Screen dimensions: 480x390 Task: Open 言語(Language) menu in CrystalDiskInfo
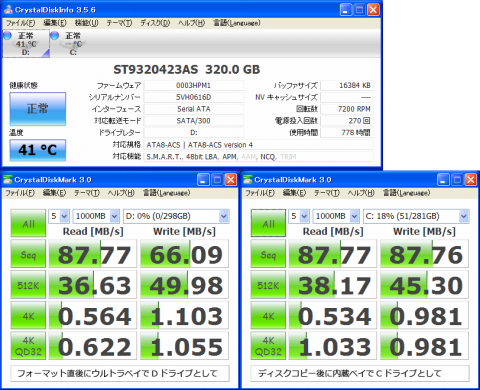[237, 23]
